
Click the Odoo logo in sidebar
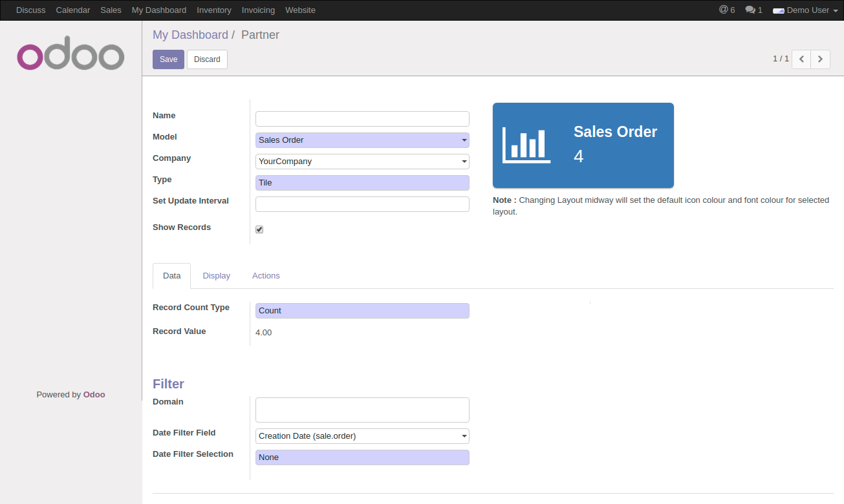(x=70, y=57)
